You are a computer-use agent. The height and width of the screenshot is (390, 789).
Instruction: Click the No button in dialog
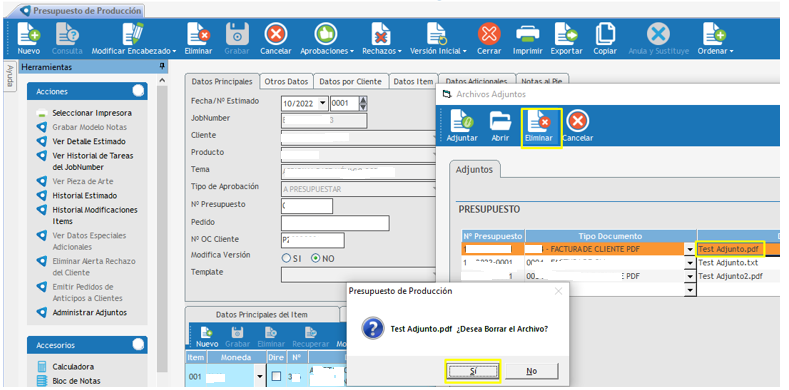pyautogui.click(x=532, y=371)
